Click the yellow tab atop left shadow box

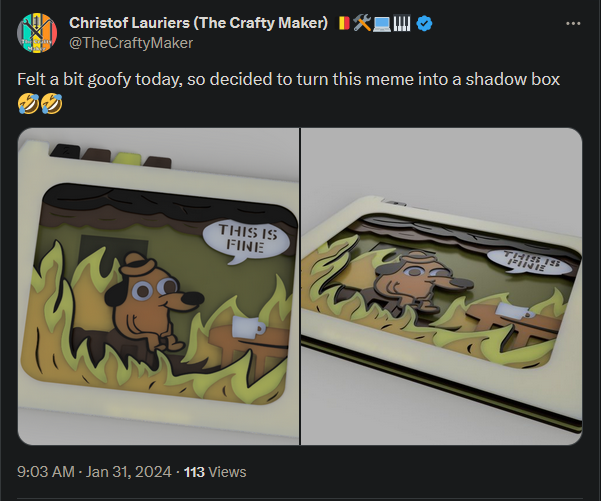tap(126, 157)
